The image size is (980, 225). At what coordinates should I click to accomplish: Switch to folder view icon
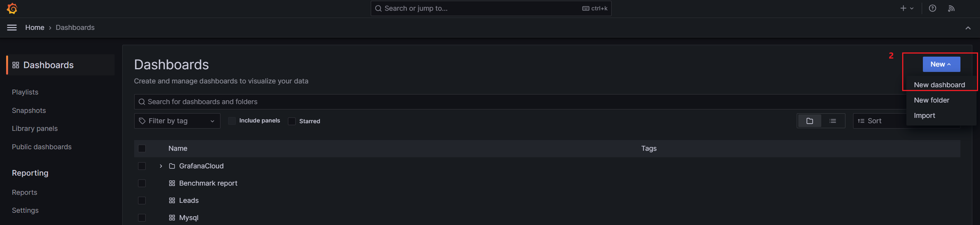[x=809, y=121]
